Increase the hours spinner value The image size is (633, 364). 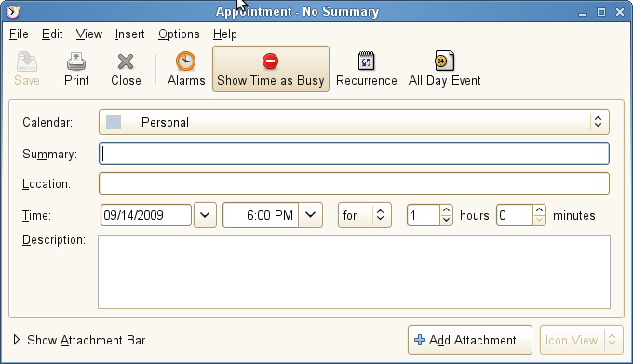coord(446,210)
